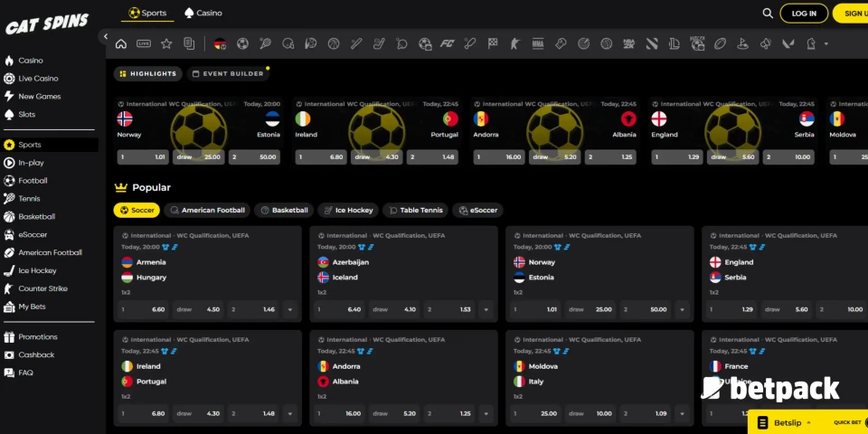The width and height of the screenshot is (868, 434).
Task: Expand more markets for Azerbaijan vs Iceland
Action: 486,309
